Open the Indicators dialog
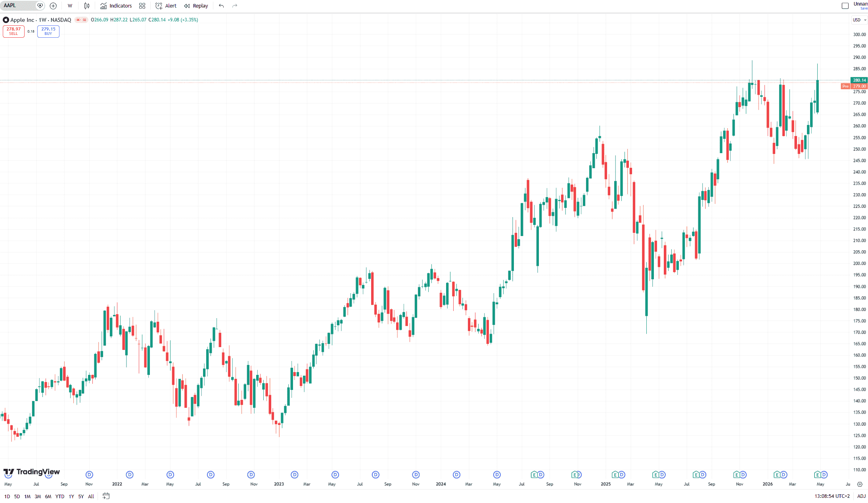 pyautogui.click(x=116, y=6)
